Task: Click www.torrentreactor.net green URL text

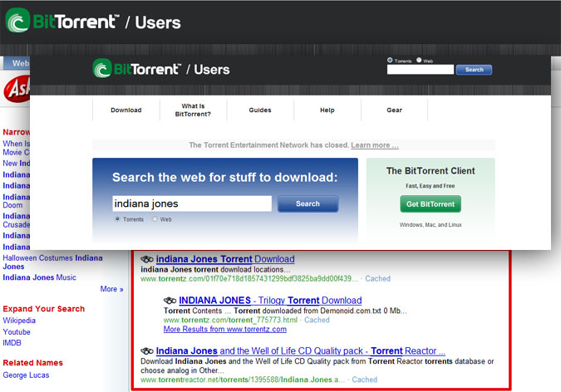Action: point(243,380)
